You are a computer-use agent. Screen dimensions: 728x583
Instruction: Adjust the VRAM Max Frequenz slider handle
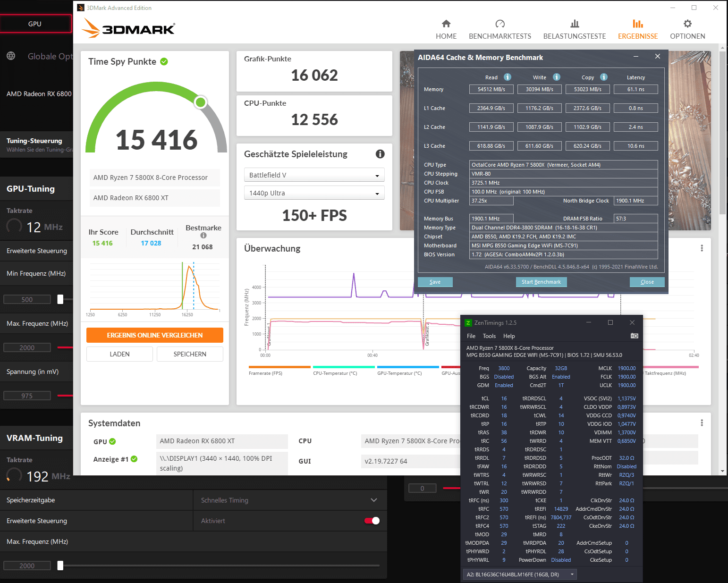click(60, 566)
